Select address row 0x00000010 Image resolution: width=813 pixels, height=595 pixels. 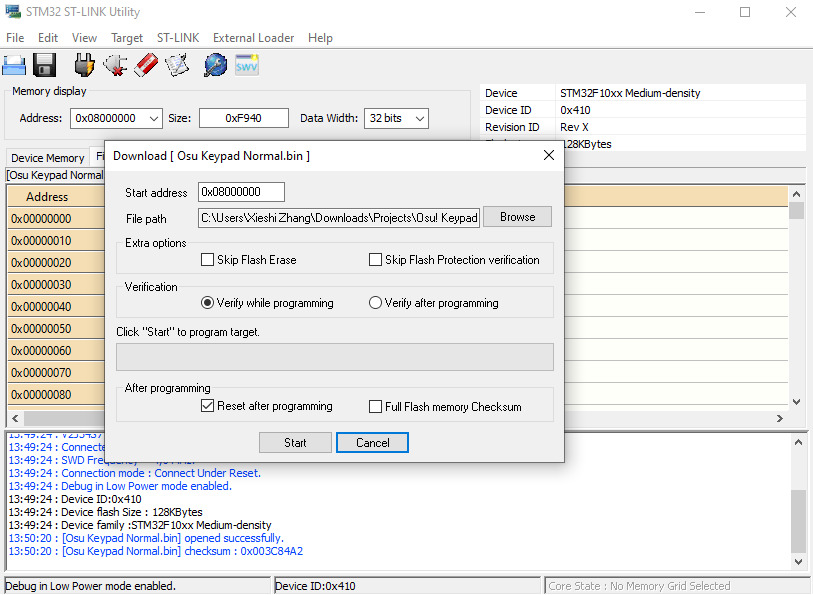[56, 240]
